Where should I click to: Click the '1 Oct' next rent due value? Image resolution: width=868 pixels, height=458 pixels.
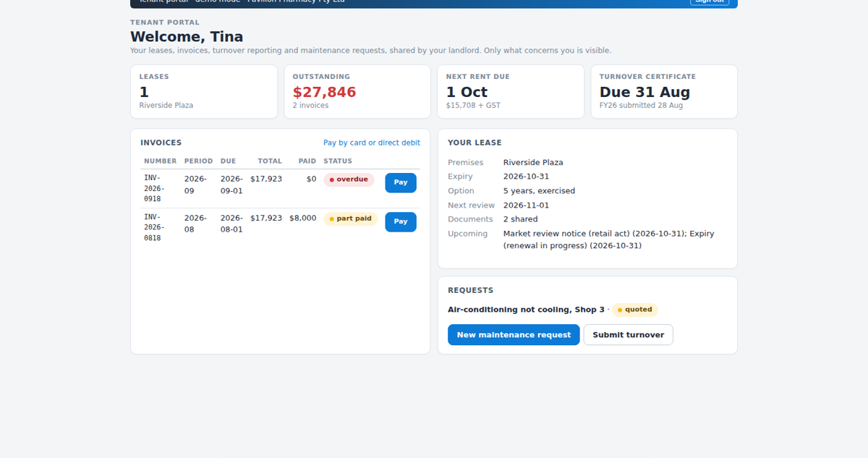click(x=467, y=92)
